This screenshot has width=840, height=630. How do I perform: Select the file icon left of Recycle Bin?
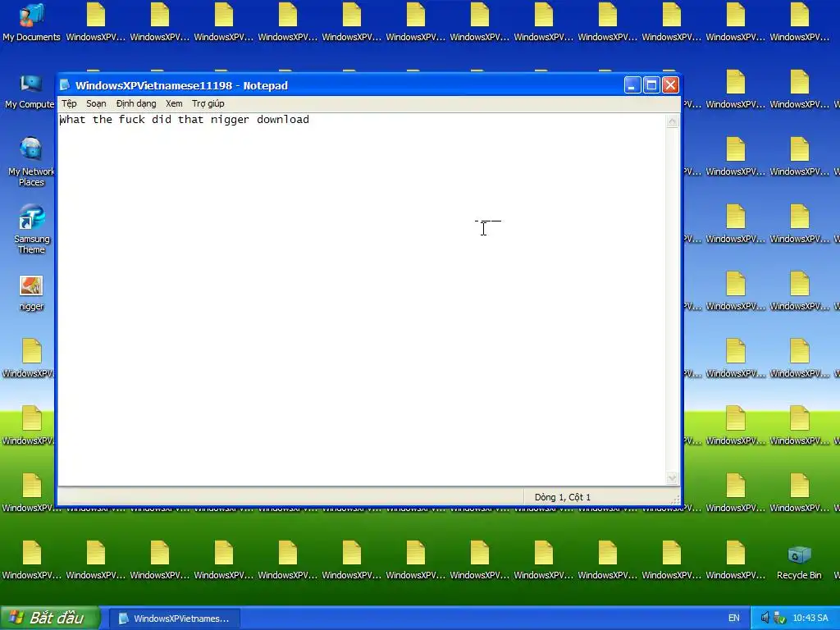(x=735, y=561)
